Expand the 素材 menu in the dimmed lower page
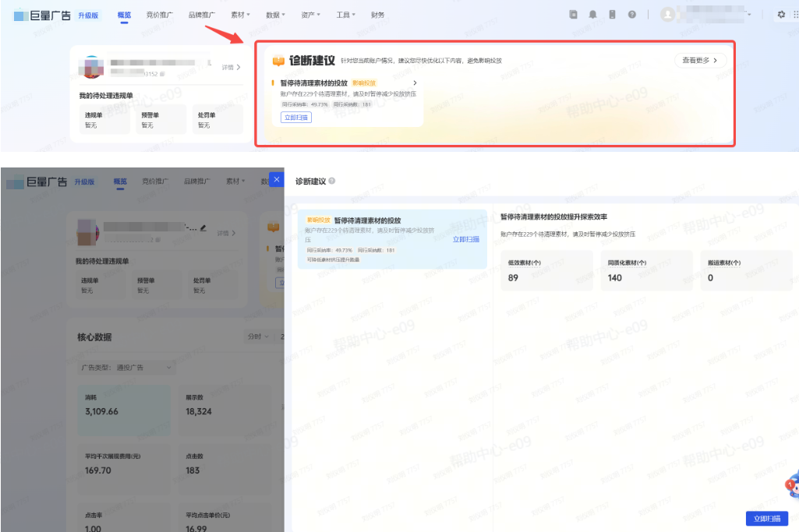Image resolution: width=799 pixels, height=532 pixels. [x=235, y=181]
